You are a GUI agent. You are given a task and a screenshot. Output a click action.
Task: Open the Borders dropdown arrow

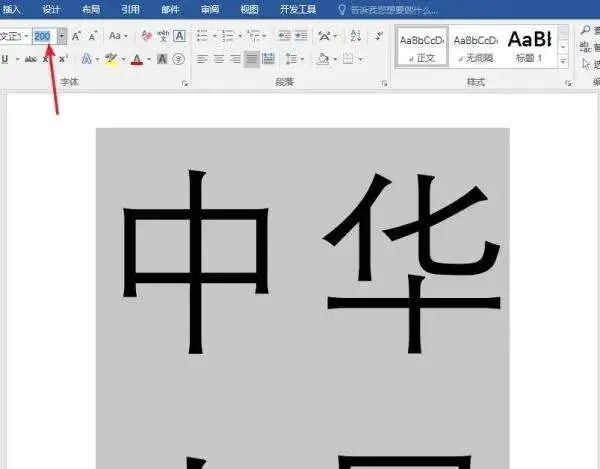point(360,59)
